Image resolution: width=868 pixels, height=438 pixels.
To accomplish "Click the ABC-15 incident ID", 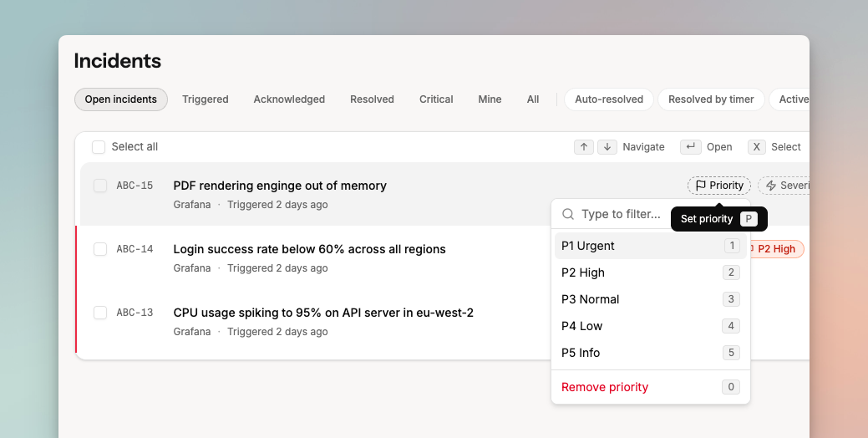I will pyautogui.click(x=135, y=186).
